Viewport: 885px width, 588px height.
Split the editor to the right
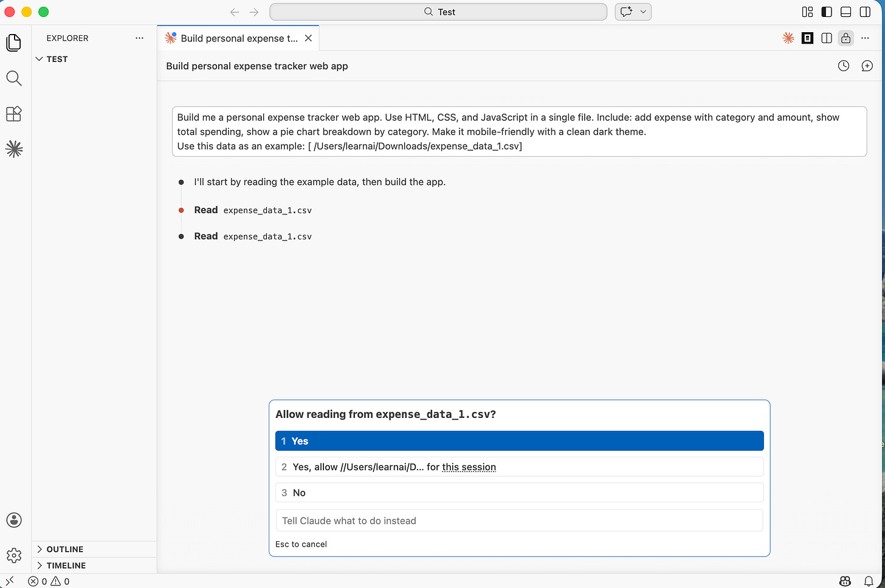[827, 38]
